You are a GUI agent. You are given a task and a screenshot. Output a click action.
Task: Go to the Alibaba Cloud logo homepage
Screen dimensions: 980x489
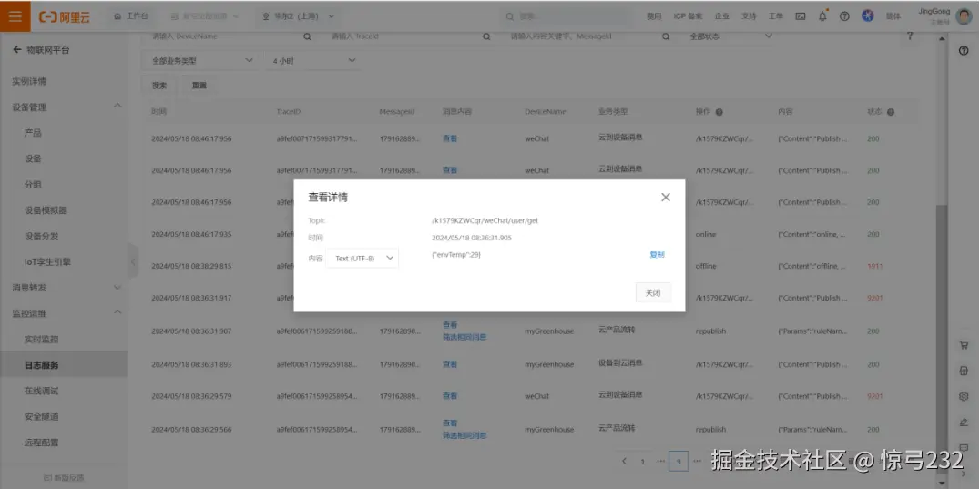(65, 17)
